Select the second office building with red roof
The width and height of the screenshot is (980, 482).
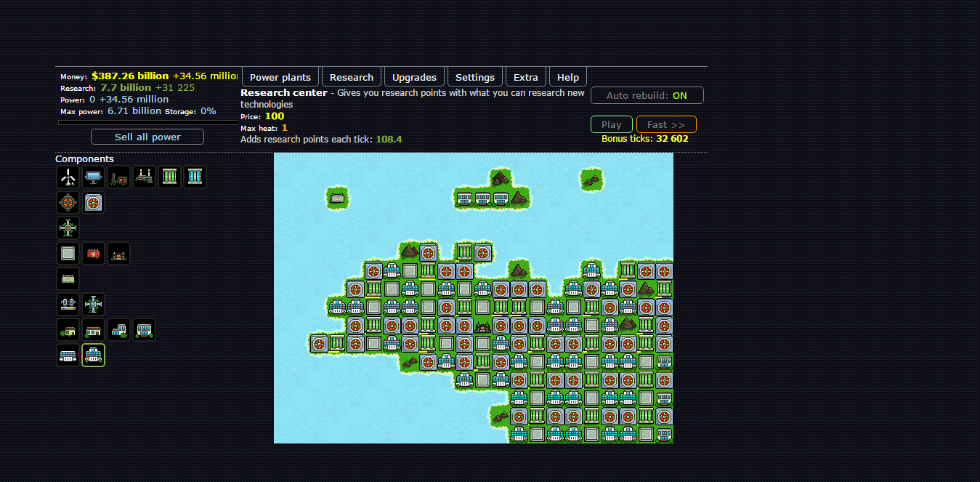(x=93, y=329)
